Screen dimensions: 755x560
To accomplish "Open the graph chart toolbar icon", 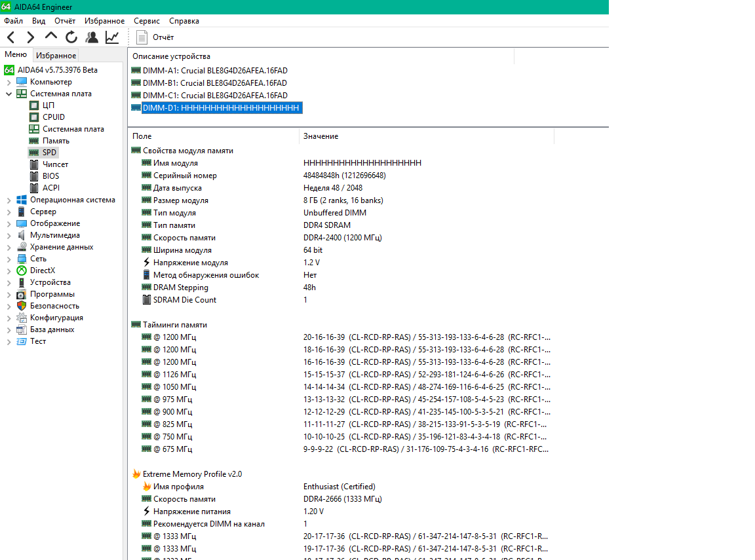I will click(x=112, y=37).
